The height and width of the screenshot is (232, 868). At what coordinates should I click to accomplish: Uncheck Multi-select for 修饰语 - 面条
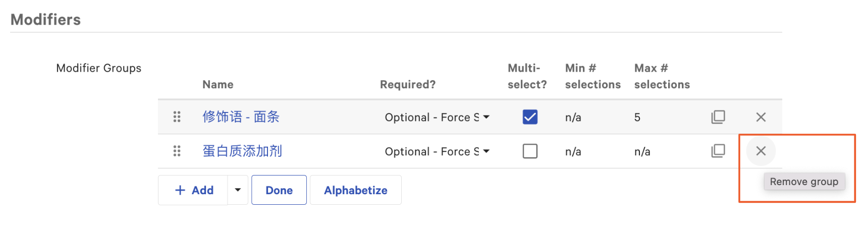point(530,117)
